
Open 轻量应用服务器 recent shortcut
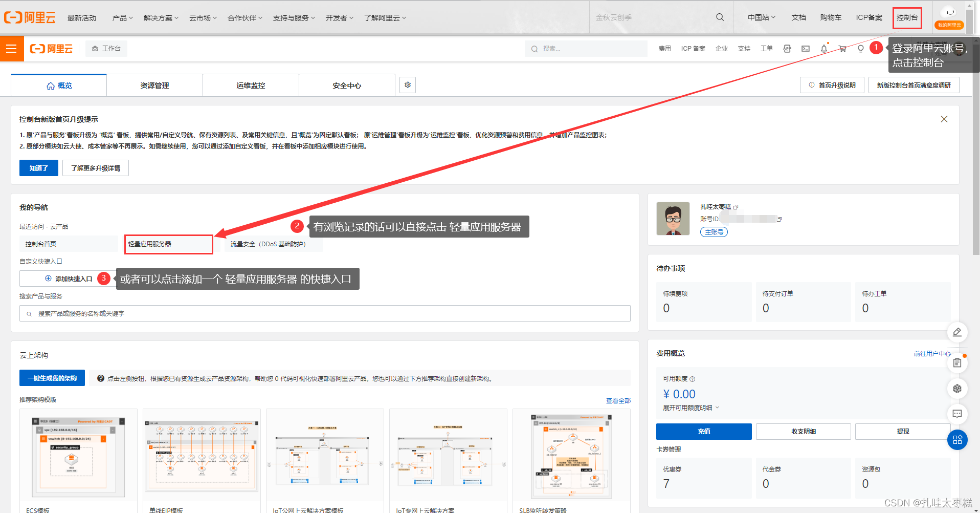[169, 244]
